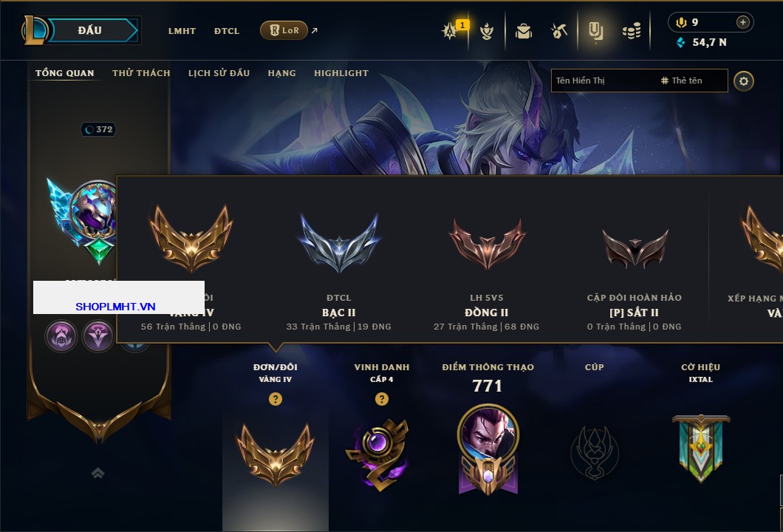
Task: Open the Crafting hammer icon
Action: click(x=558, y=31)
